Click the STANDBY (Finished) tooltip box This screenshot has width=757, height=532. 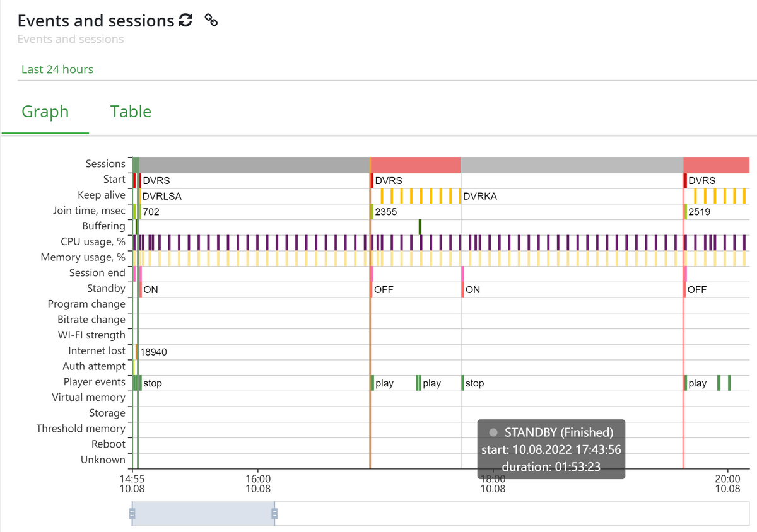(x=551, y=449)
